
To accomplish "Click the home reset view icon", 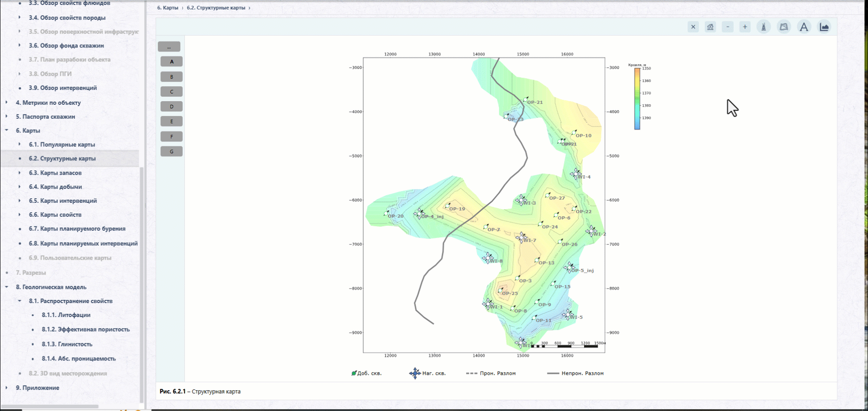I will 710,27.
